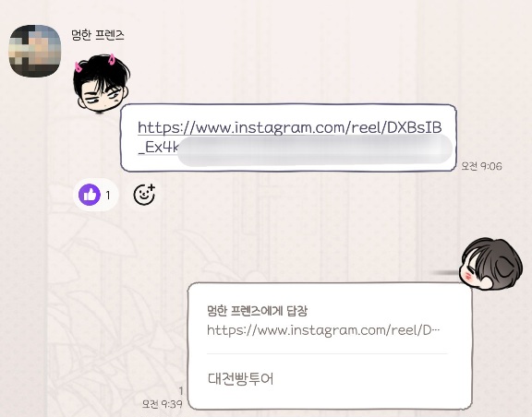This screenshot has width=532, height=417.
Task: Click the 오전 9:06 timestamp
Action: [481, 166]
